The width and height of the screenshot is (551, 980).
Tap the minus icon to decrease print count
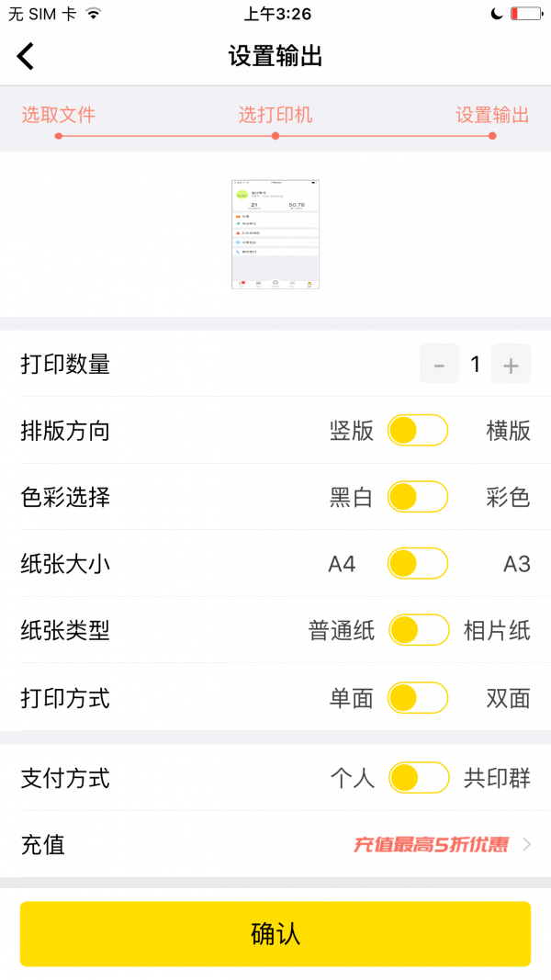tap(439, 364)
